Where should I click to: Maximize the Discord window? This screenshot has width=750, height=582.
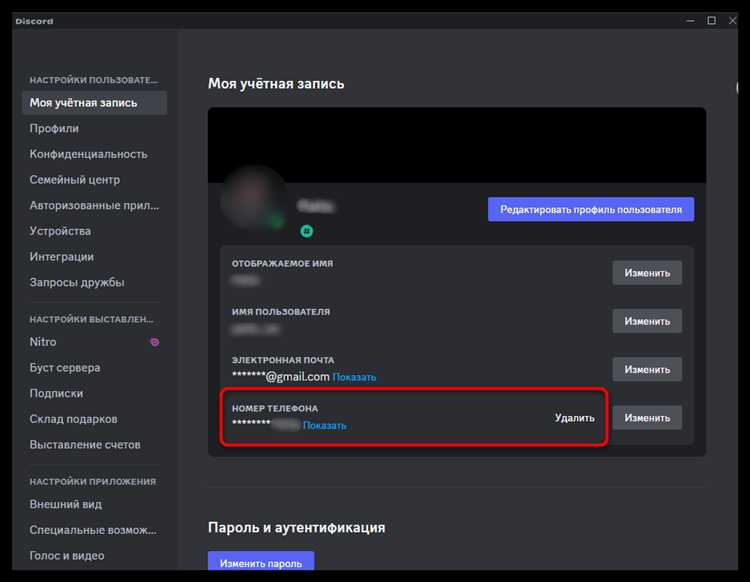(712, 21)
